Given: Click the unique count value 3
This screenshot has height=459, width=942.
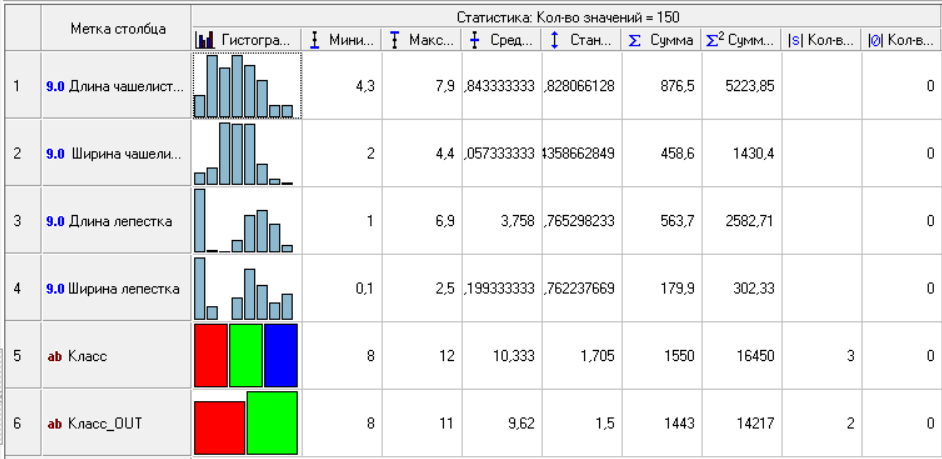Looking at the screenshot, I should [851, 357].
